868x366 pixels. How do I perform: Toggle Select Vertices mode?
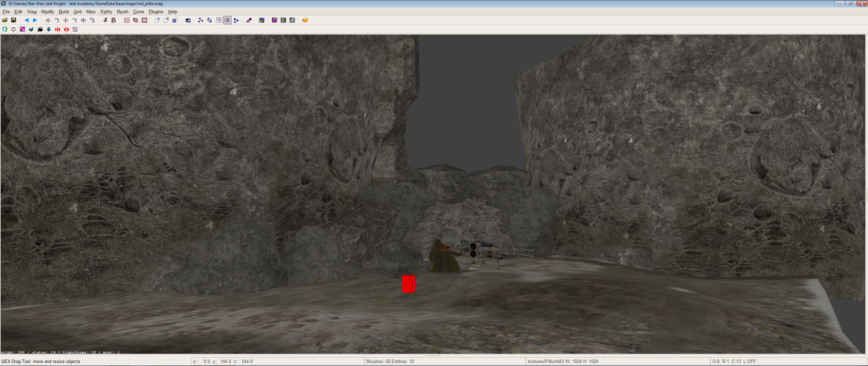pos(157,20)
